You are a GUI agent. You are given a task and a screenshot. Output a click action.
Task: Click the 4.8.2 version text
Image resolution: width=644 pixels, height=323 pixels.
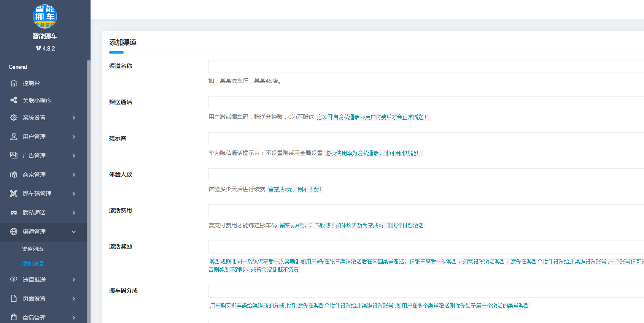[49, 48]
